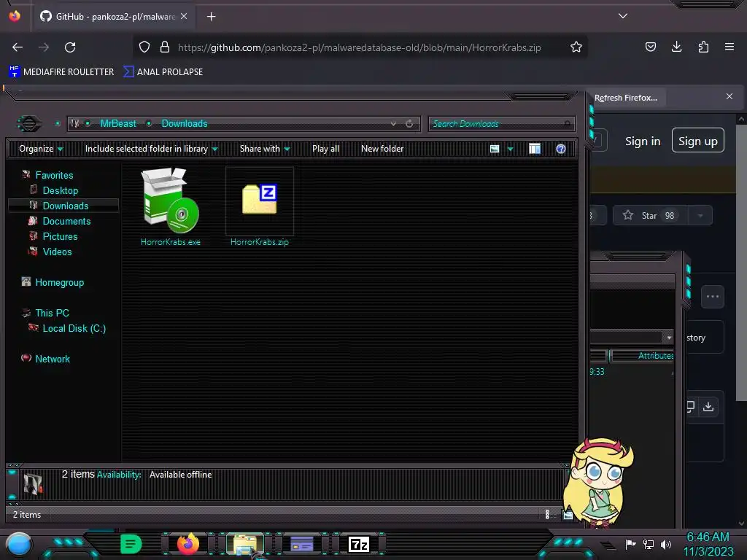747x560 pixels.
Task: Open purple window app in taskbar
Action: pyautogui.click(x=301, y=544)
